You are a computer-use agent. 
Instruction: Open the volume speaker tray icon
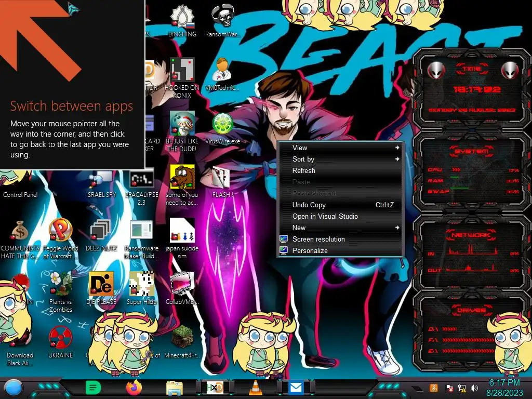point(474,388)
